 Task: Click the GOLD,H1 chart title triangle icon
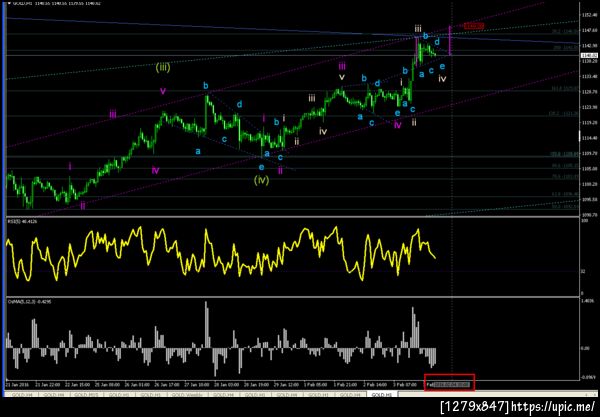pyautogui.click(x=9, y=3)
